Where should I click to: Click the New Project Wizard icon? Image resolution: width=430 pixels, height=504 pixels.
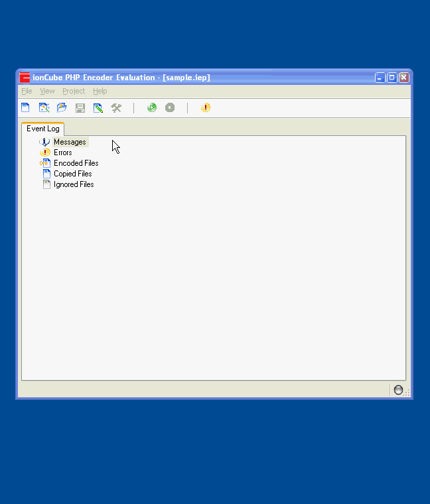(44, 107)
